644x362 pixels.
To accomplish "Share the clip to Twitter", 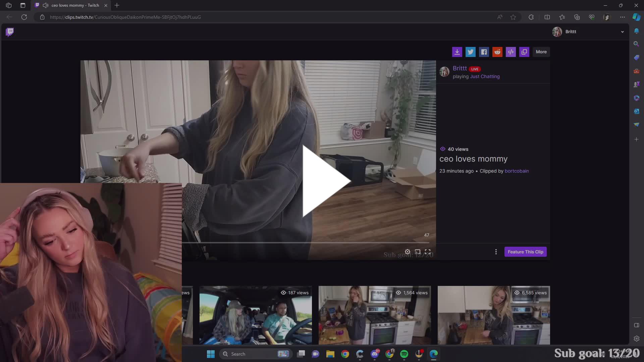I will [x=471, y=52].
